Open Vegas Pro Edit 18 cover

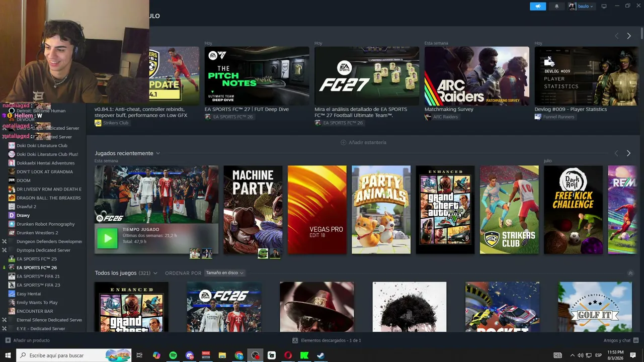(317, 210)
